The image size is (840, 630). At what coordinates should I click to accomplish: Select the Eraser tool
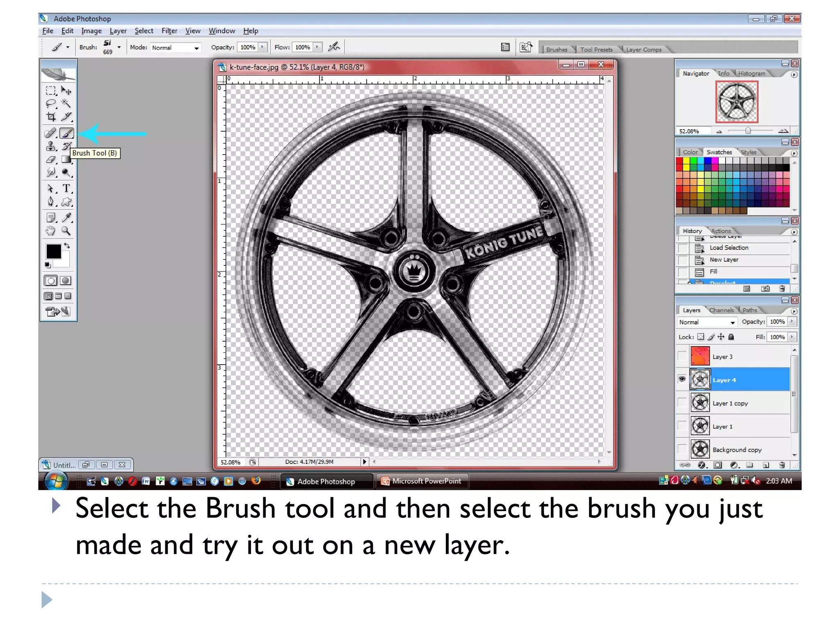coord(50,159)
